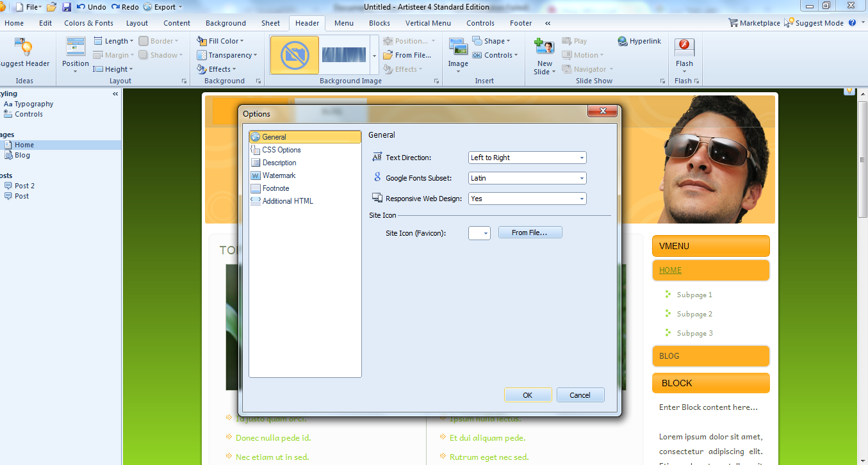Collapse the left sidebar panel
The width and height of the screenshot is (868, 465).
point(115,94)
